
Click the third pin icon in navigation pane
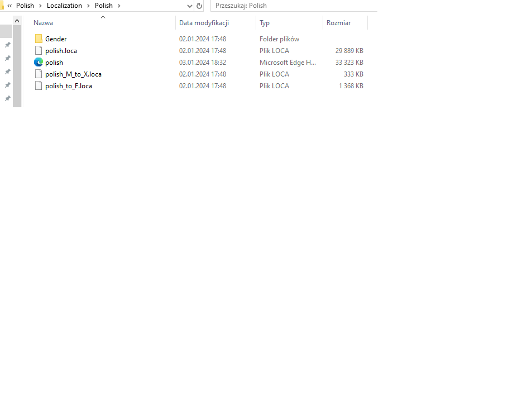tap(7, 71)
